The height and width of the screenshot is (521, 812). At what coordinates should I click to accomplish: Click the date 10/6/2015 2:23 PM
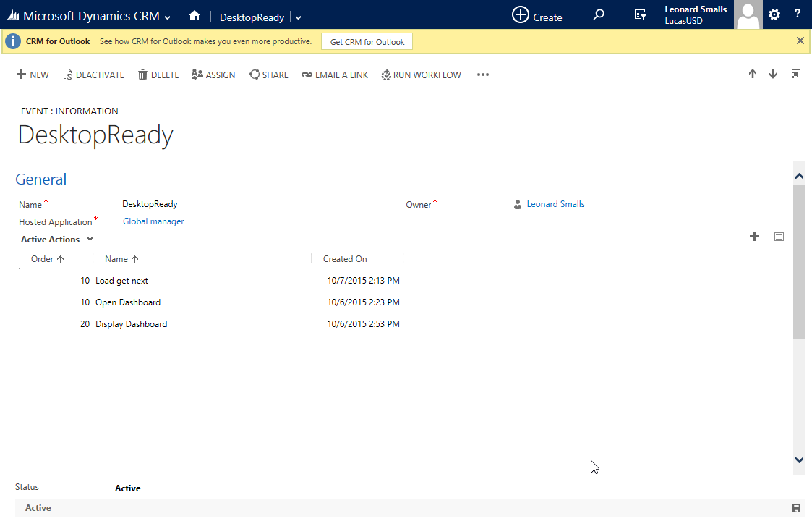click(x=364, y=302)
